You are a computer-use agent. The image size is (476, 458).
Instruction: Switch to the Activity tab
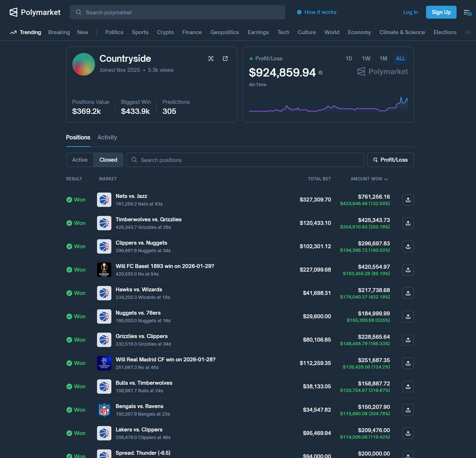click(107, 137)
